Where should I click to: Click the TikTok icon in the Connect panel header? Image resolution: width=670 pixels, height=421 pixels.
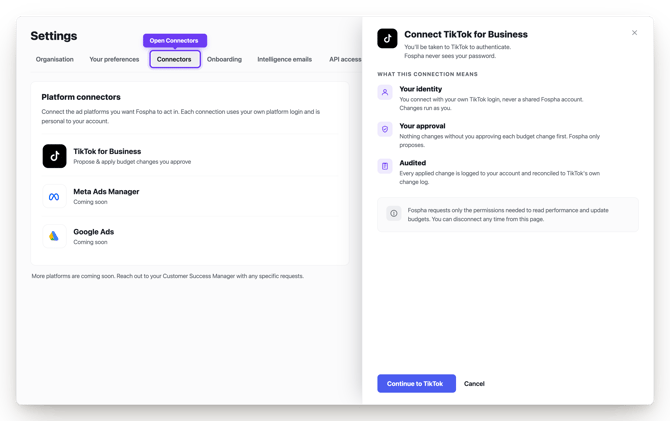[x=387, y=38]
